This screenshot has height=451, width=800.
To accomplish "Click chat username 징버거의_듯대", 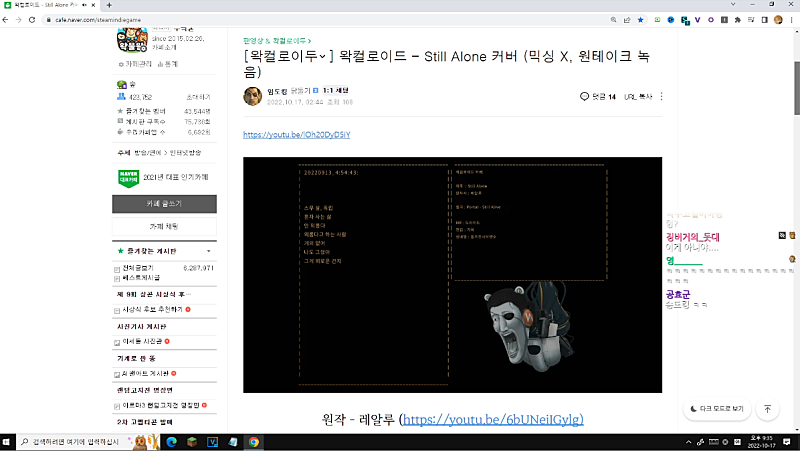I will pyautogui.click(x=692, y=237).
